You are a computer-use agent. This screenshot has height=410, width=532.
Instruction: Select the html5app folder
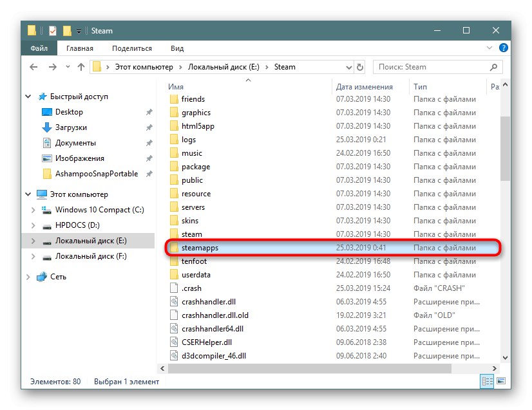click(x=198, y=126)
